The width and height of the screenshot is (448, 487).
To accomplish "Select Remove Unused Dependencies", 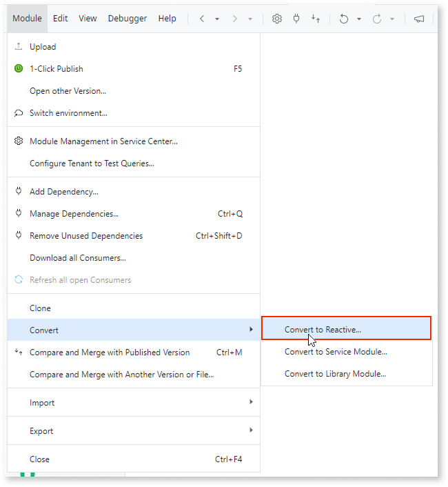I will tap(134, 236).
